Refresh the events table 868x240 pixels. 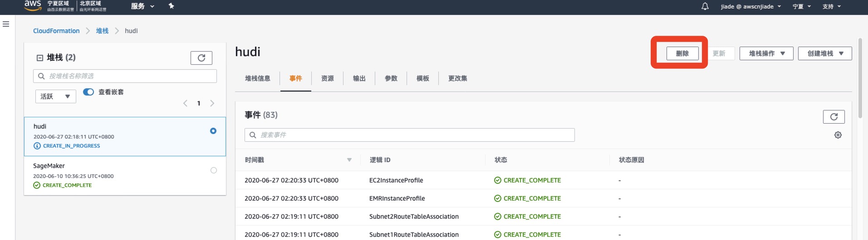pos(834,117)
